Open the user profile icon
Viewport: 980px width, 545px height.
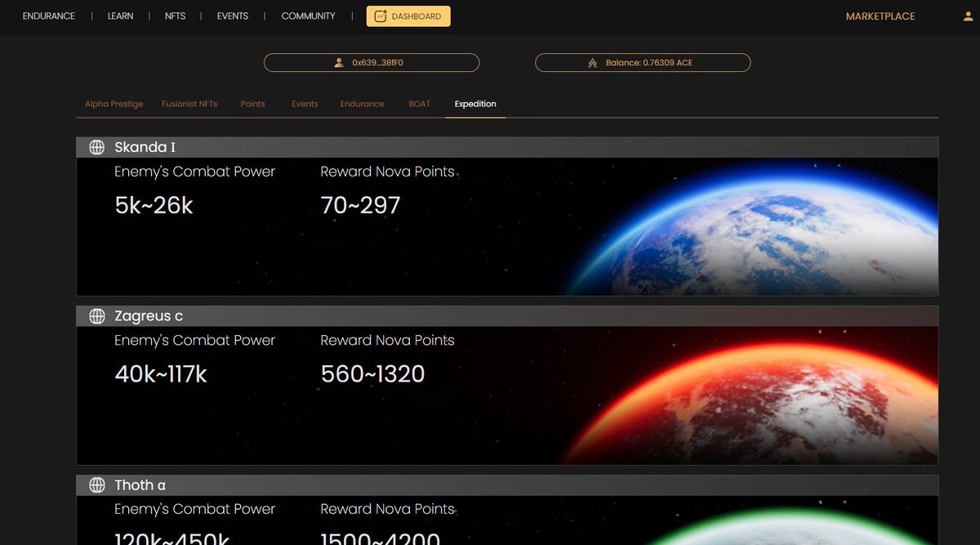click(x=969, y=16)
